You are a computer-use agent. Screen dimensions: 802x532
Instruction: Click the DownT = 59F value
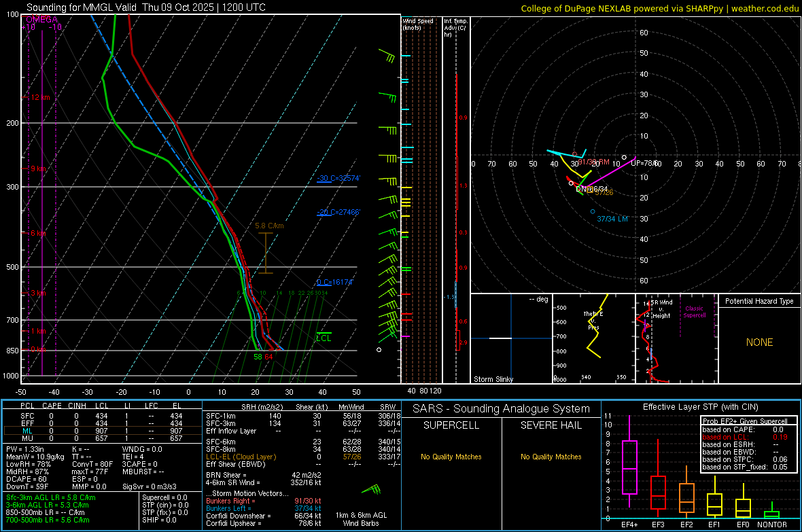27,487
